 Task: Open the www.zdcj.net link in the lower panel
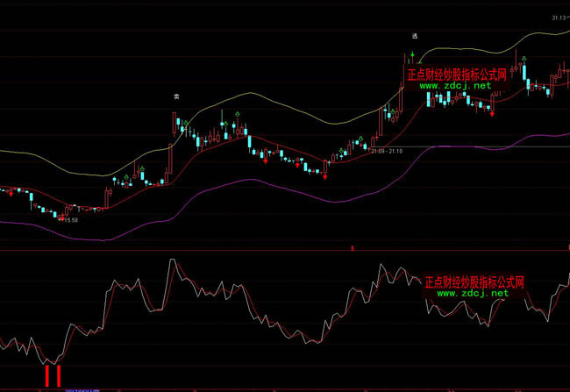pos(472,293)
